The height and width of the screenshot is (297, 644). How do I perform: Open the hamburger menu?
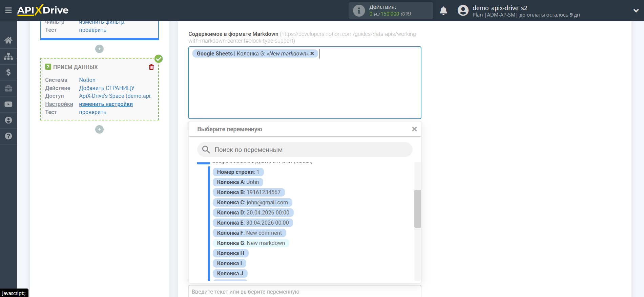coord(8,10)
